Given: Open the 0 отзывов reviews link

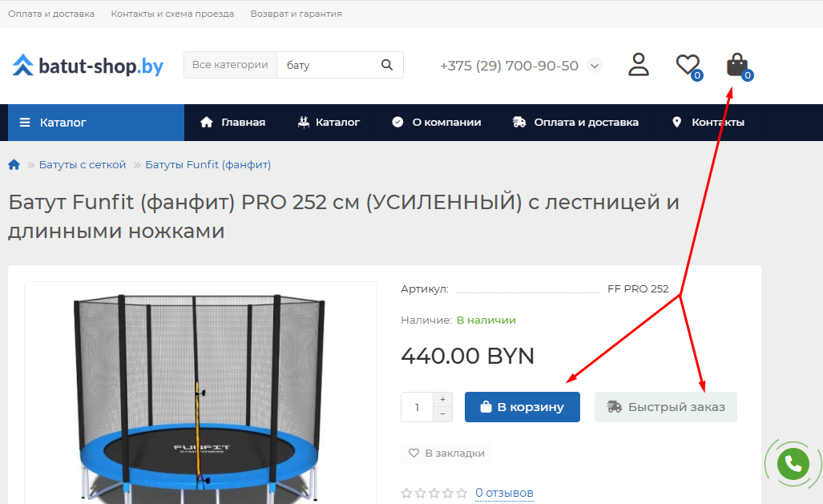Looking at the screenshot, I should [504, 493].
